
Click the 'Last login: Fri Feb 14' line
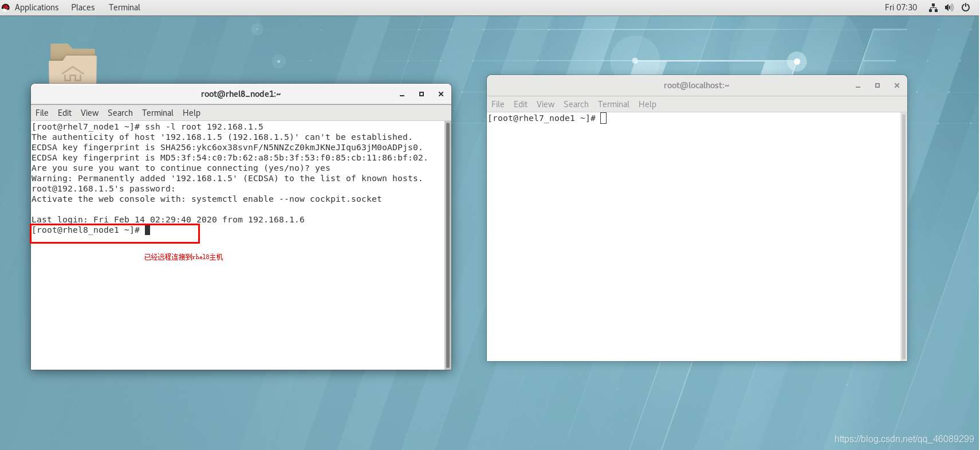(x=168, y=220)
